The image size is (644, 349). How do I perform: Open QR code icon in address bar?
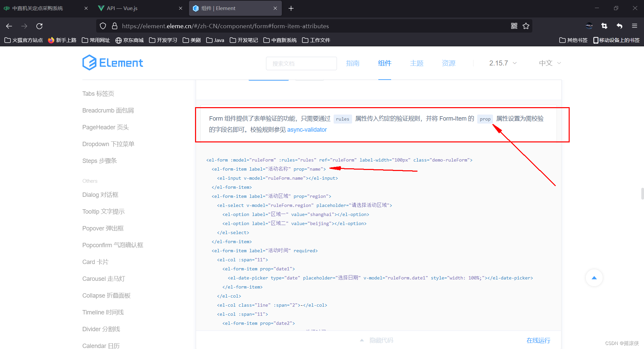[x=514, y=26]
